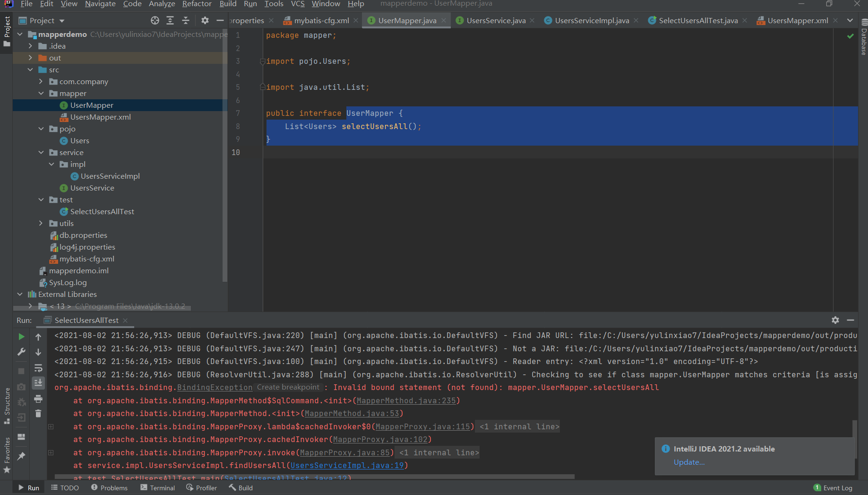Screen dimensions: 868x495
Task: Switch to SelectUsersAllTest.java tab
Action: pyautogui.click(x=698, y=20)
